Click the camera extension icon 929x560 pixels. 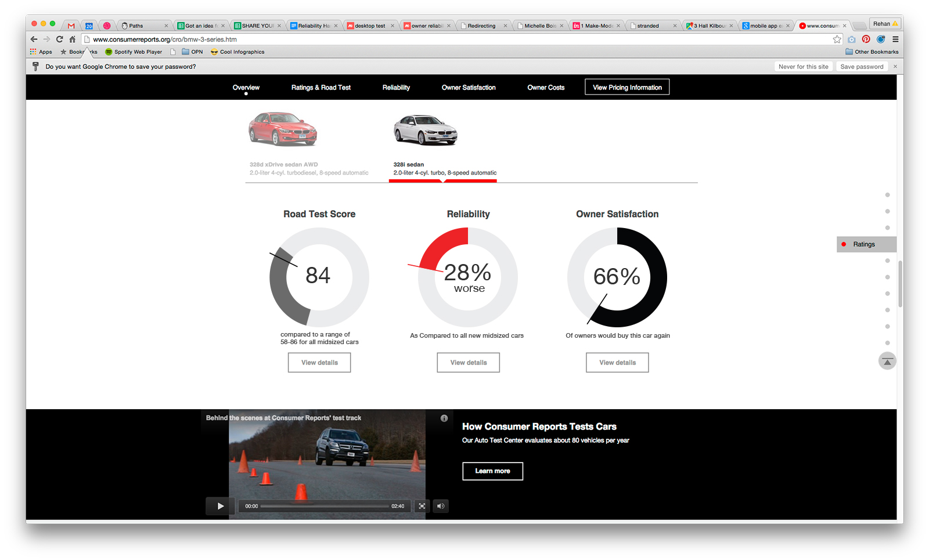851,39
